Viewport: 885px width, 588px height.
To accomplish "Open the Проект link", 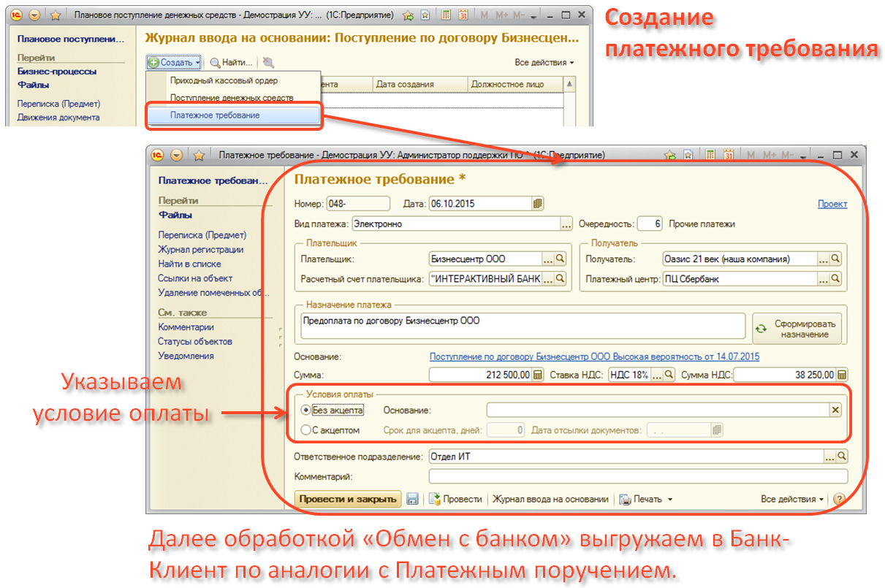I will coord(832,204).
